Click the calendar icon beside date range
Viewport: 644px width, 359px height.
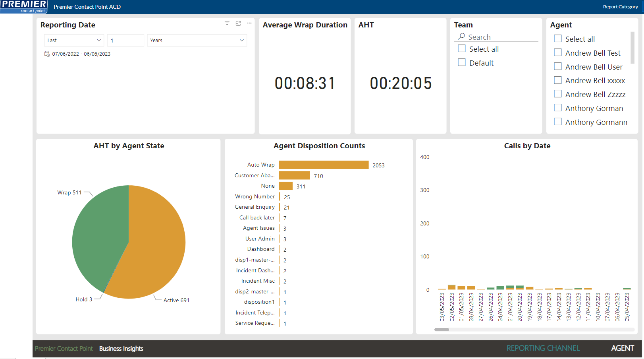(47, 54)
